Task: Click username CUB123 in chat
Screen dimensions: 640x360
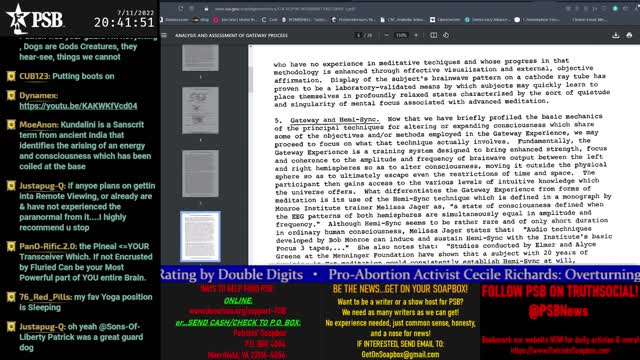Action: [34, 76]
